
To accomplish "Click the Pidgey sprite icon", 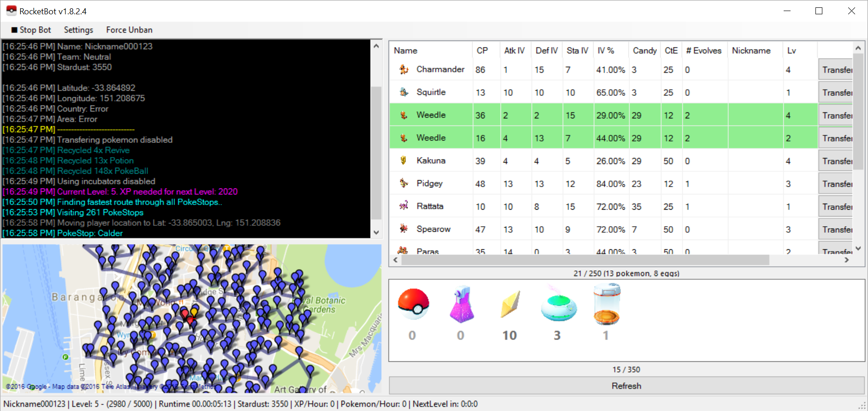I will pyautogui.click(x=404, y=183).
